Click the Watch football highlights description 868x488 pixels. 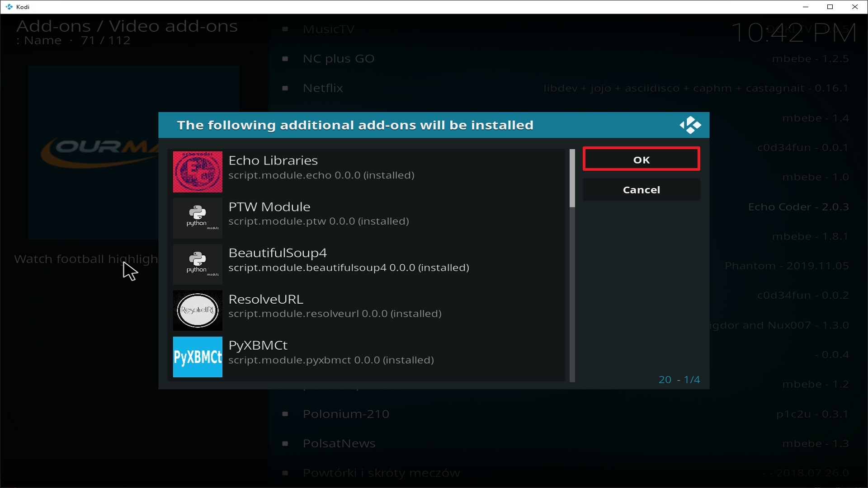pos(86,259)
